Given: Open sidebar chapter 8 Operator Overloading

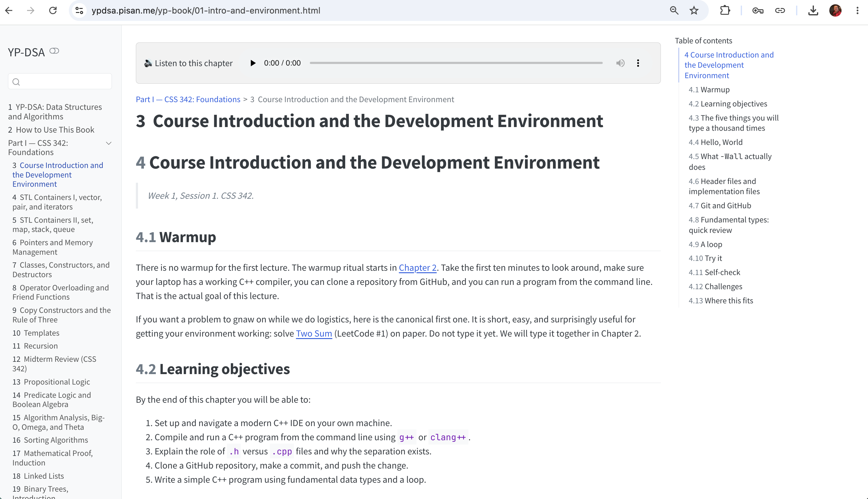Looking at the screenshot, I should pos(61,292).
